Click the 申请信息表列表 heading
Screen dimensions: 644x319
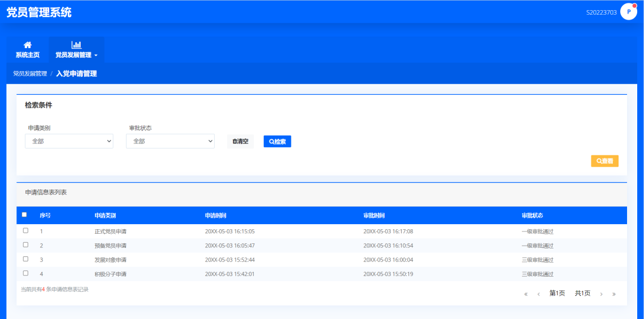click(46, 192)
